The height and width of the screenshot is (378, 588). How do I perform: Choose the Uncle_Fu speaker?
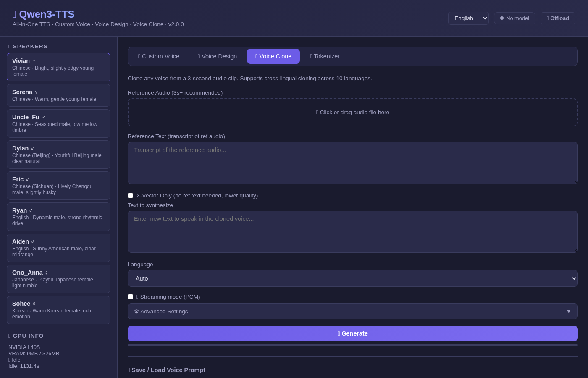[x=58, y=123]
